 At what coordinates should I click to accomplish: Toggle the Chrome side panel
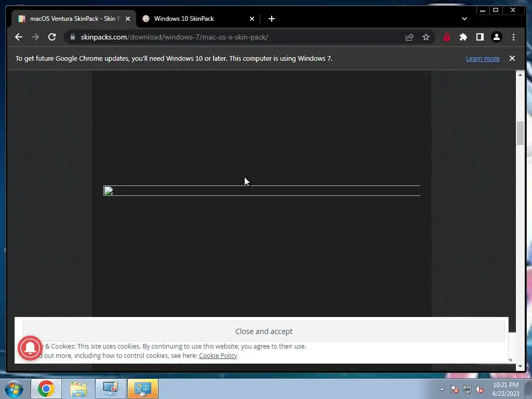coord(480,37)
